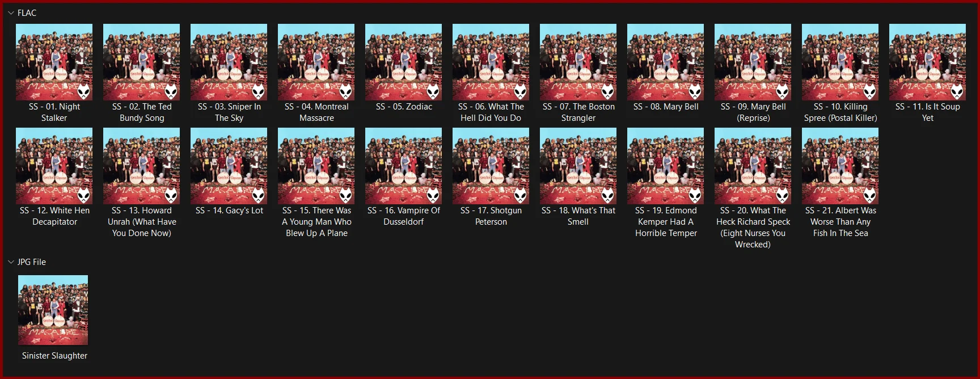Click the file name 'SS - 04. Montreal Massacre'
980x379 pixels.
pos(316,112)
